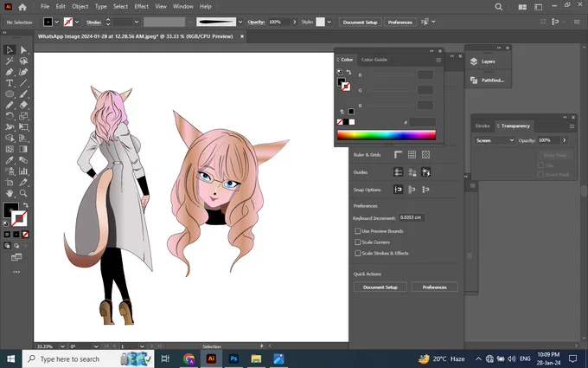Image resolution: width=588 pixels, height=368 pixels.
Task: Toggle the first Guides option icon
Action: coord(398,172)
